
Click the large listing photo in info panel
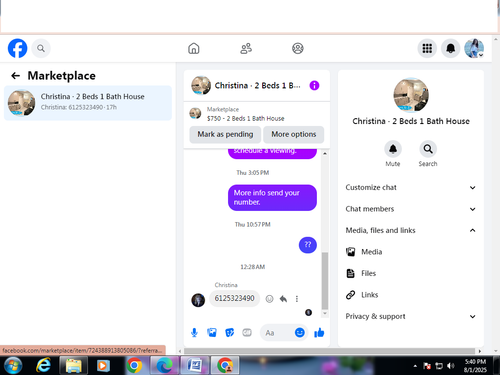coord(411,95)
